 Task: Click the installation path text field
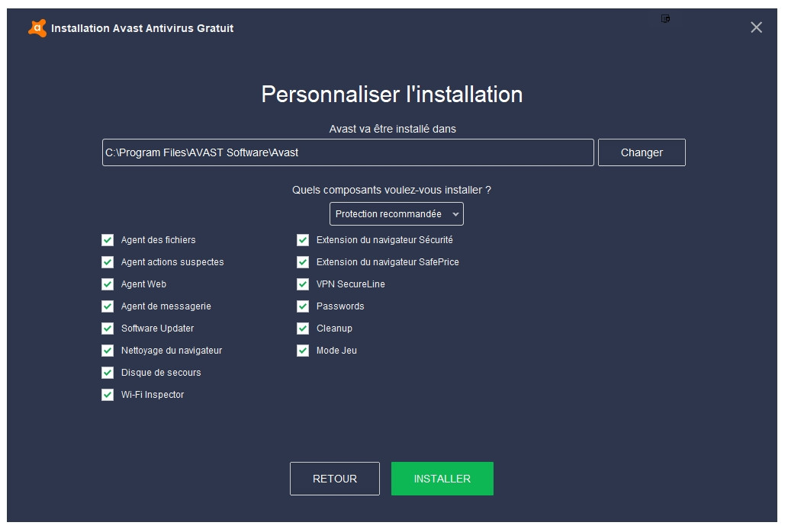coord(348,152)
